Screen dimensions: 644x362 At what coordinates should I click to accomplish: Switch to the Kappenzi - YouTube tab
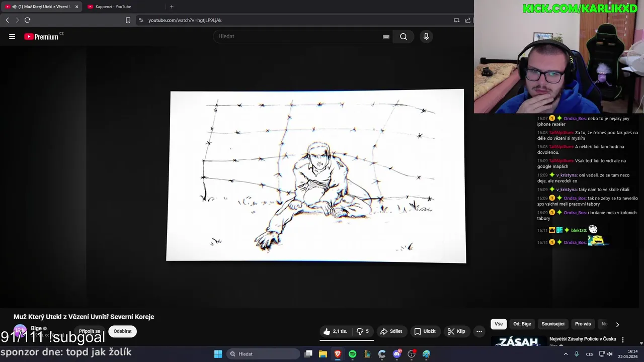pos(123,7)
